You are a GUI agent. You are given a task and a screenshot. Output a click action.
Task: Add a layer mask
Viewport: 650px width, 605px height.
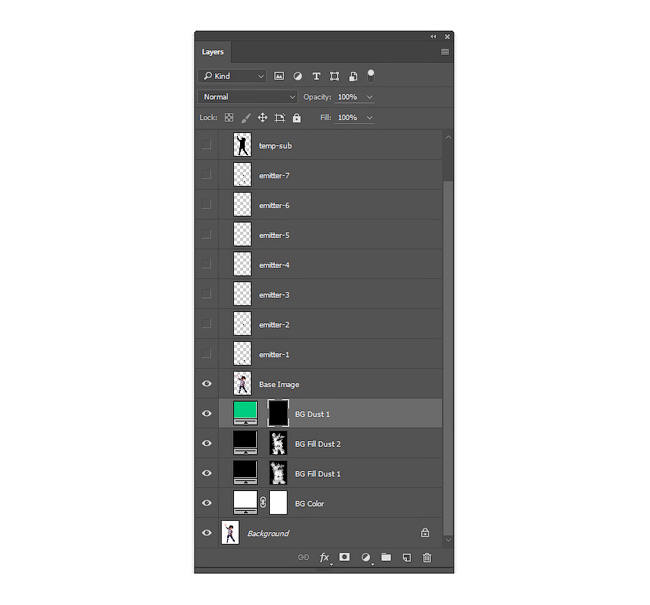[x=344, y=557]
